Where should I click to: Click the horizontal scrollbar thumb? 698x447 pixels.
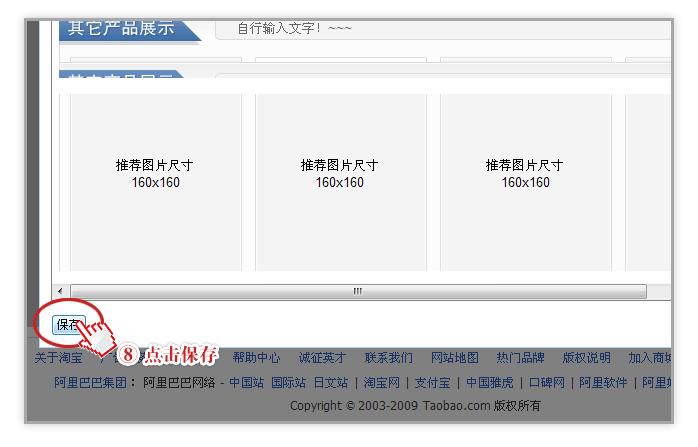[357, 292]
